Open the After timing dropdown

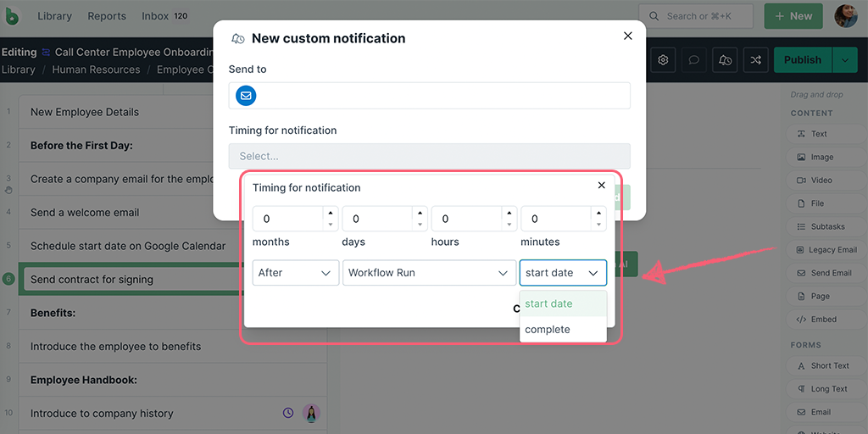(x=296, y=273)
